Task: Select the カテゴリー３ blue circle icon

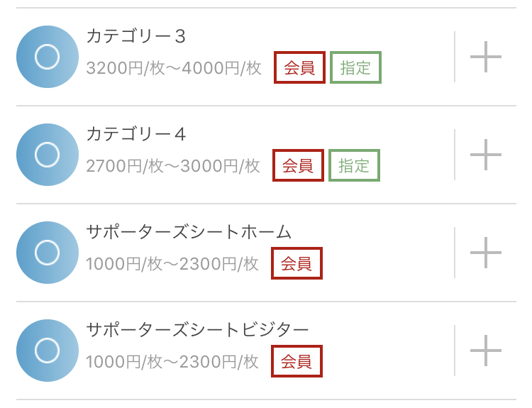Action: (x=47, y=57)
